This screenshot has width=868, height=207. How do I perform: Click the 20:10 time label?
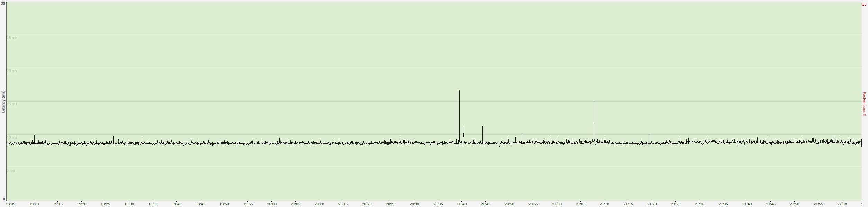pos(319,204)
